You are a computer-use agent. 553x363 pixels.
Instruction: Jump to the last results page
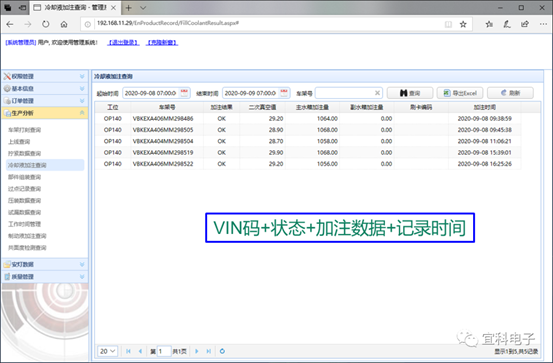point(208,351)
